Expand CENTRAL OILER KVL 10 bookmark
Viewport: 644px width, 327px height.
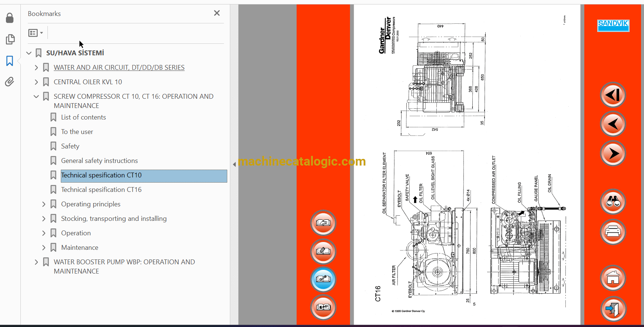(36, 82)
